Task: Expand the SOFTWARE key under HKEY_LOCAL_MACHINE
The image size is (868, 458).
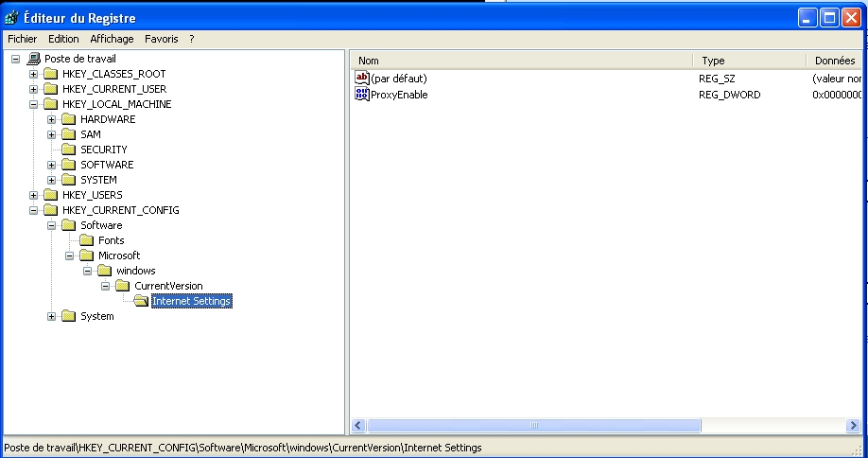Action: [x=51, y=165]
